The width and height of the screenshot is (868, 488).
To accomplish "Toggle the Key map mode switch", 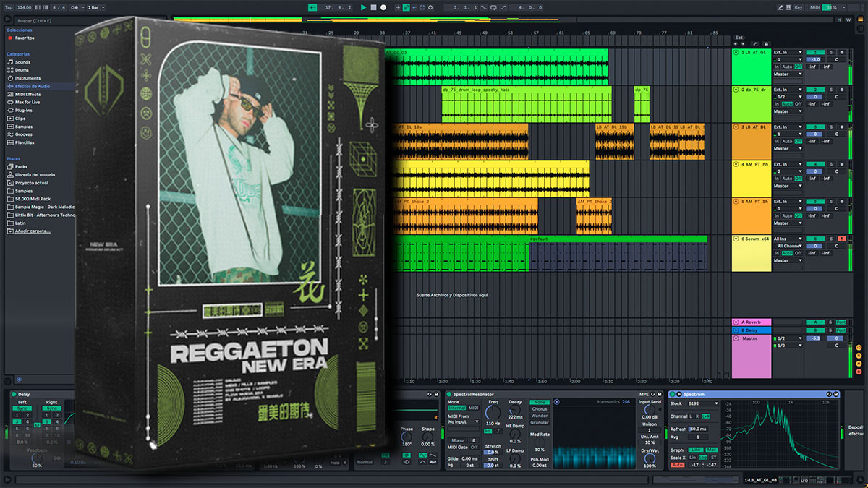I will click(x=799, y=7).
